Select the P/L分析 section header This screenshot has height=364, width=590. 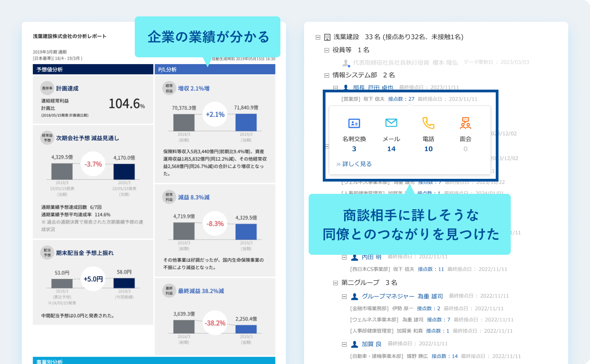215,69
